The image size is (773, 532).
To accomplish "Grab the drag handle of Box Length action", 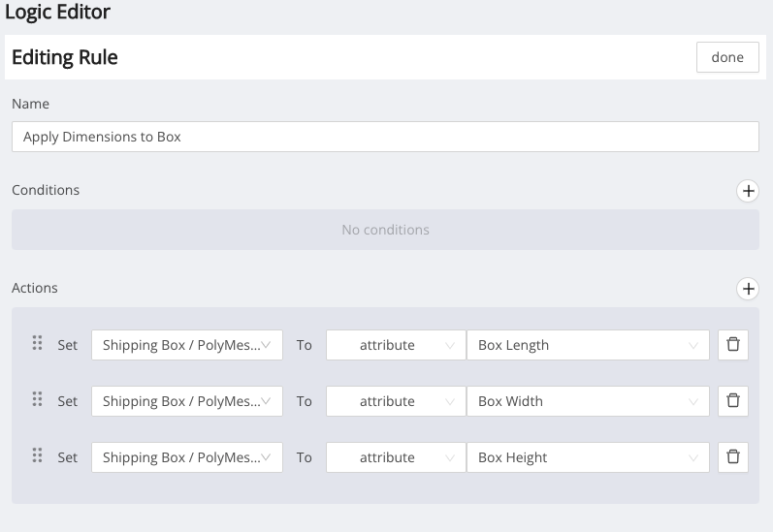I will 38,344.
